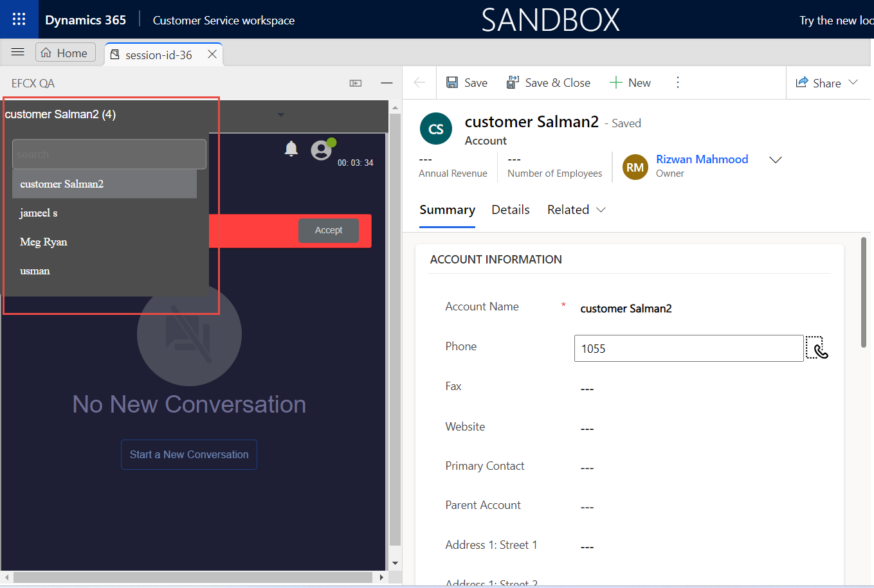Select Meg Ryan from the customer list

point(44,242)
